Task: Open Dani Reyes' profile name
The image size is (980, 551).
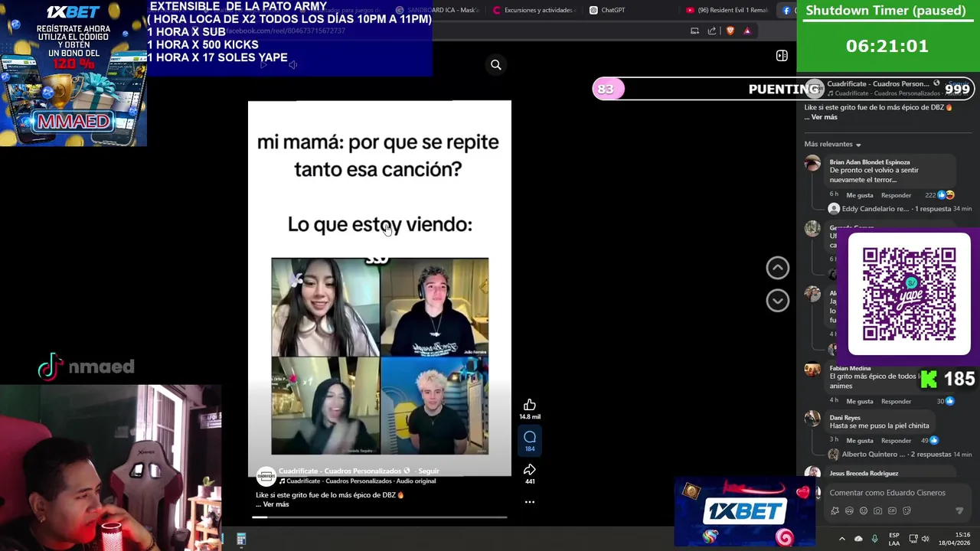Action: (845, 418)
